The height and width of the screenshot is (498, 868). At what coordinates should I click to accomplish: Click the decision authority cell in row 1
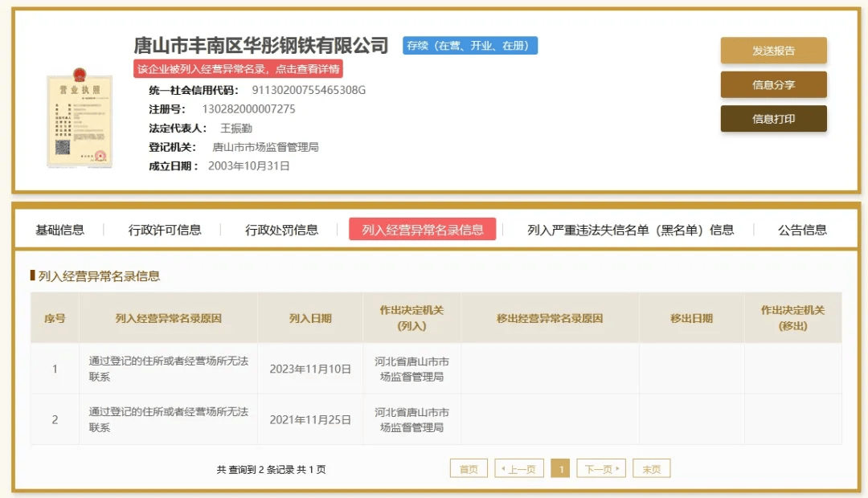[x=411, y=369]
